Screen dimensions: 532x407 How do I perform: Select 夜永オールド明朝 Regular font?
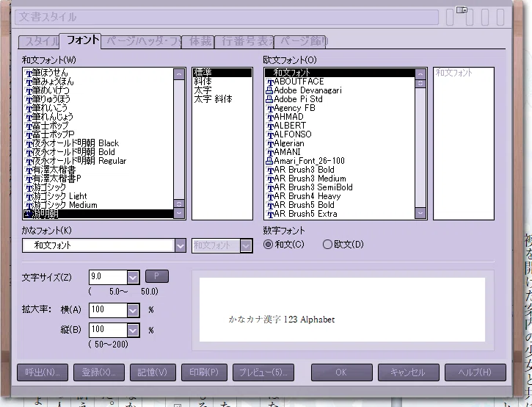pyautogui.click(x=98, y=161)
